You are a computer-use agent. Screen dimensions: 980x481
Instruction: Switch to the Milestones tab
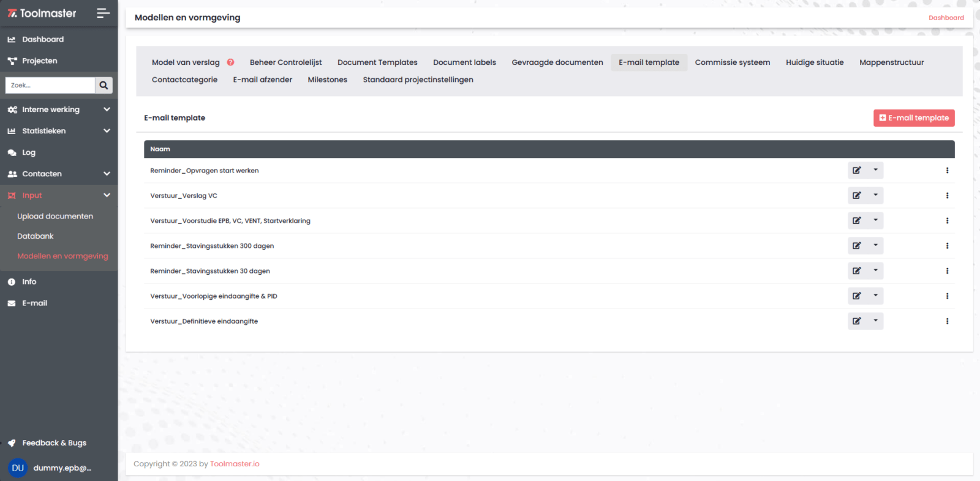(328, 80)
